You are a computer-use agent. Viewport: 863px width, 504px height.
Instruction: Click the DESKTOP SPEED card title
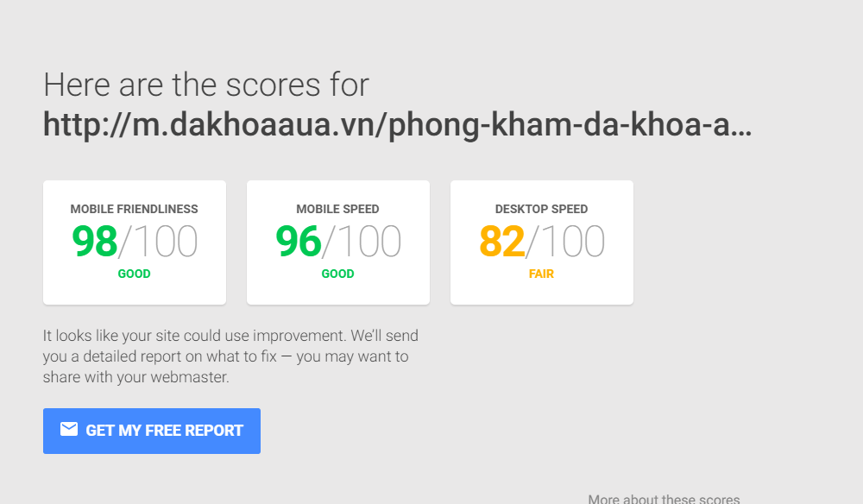pos(542,209)
